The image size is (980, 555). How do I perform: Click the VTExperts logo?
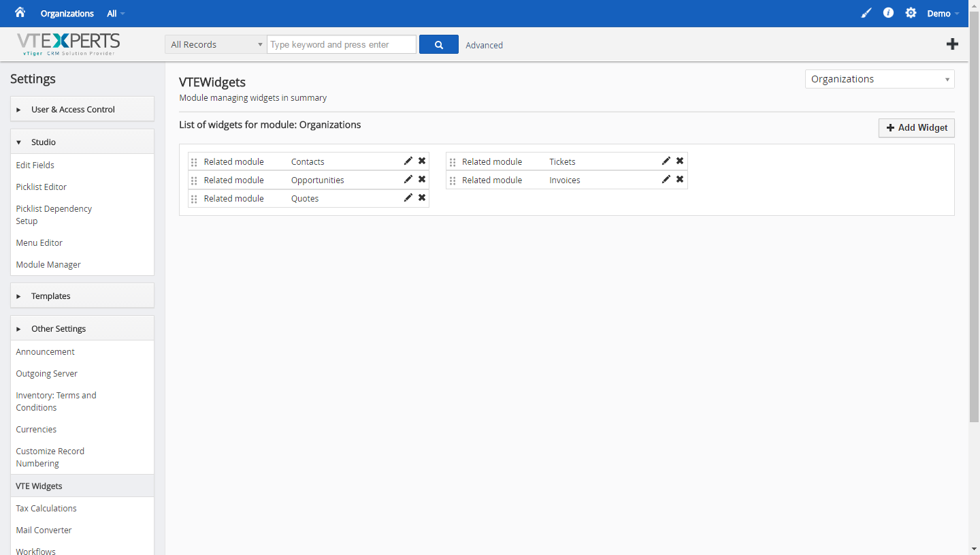coord(69,44)
